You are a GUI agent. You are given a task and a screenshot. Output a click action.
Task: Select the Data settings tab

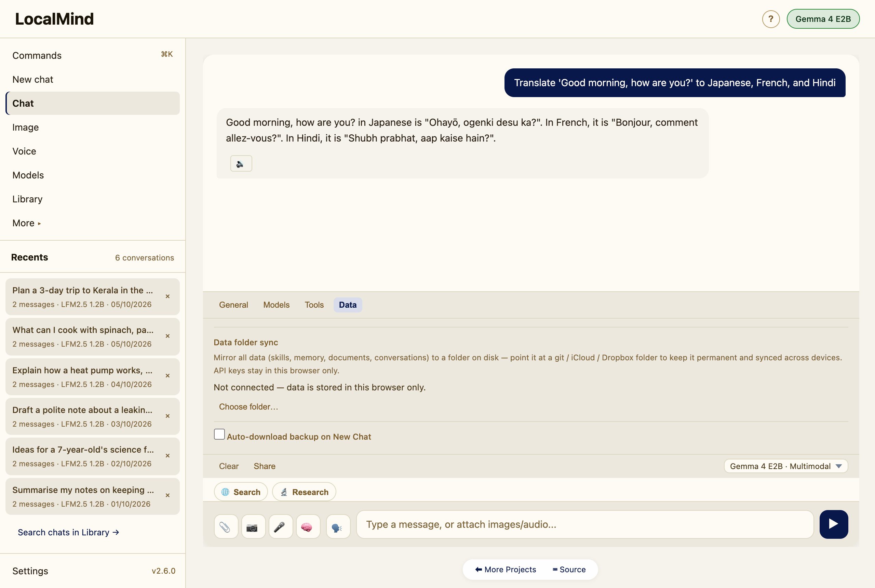[348, 305]
